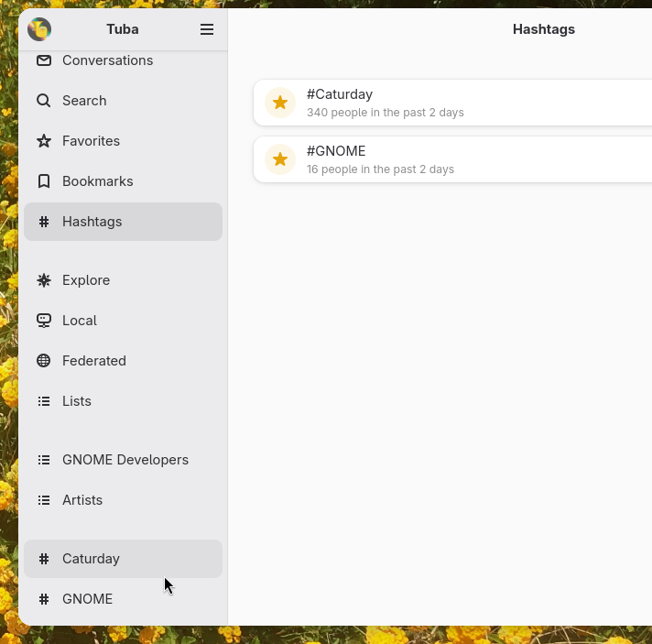The image size is (652, 644).
Task: Click the Artists list icon
Action: point(44,500)
